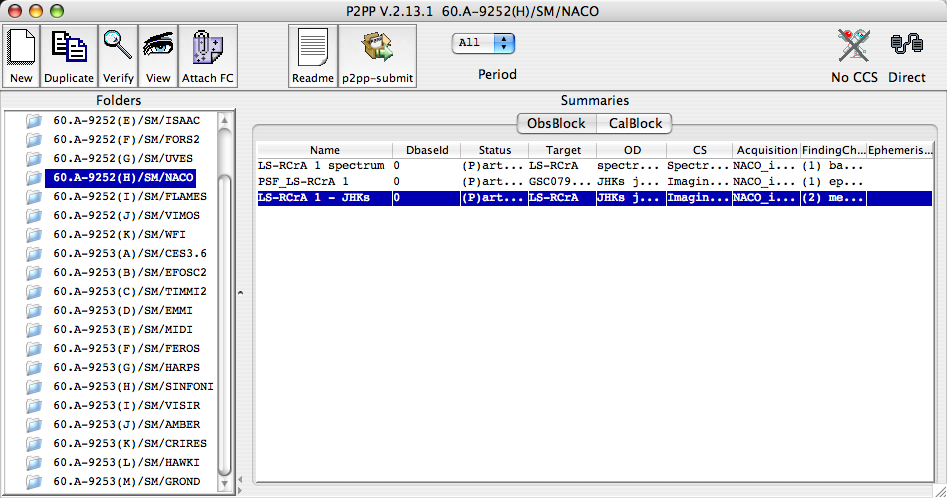This screenshot has width=947, height=498.
Task: Click the FindingCh... column header
Action: pyautogui.click(x=833, y=150)
